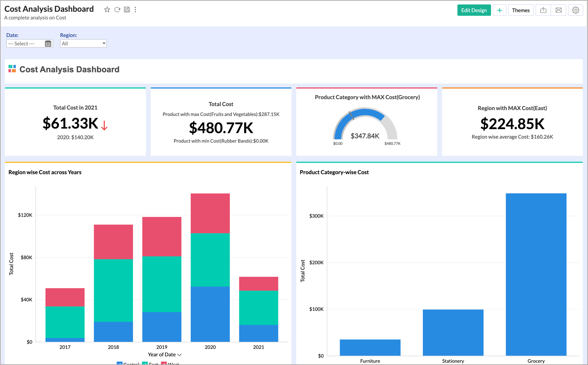Mark dashboard as favorite with star icon
Screen dimensions: 588x365
(107, 10)
